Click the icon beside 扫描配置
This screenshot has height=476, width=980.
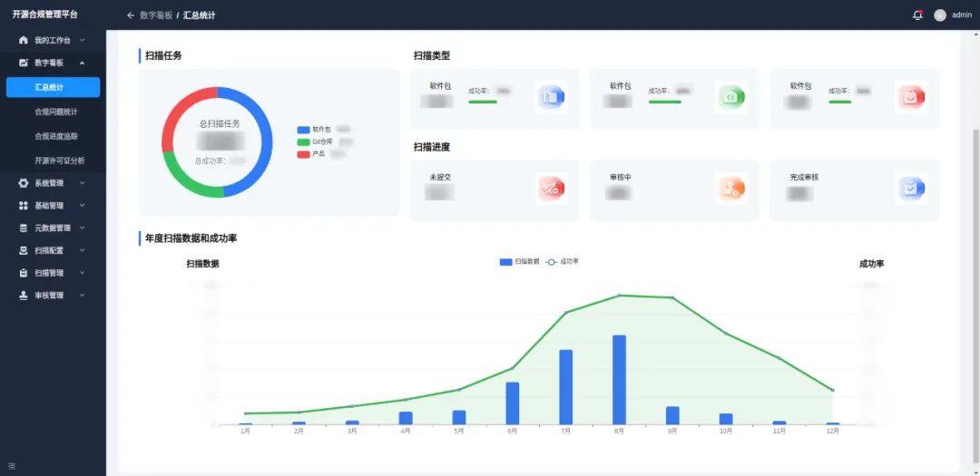pos(24,250)
